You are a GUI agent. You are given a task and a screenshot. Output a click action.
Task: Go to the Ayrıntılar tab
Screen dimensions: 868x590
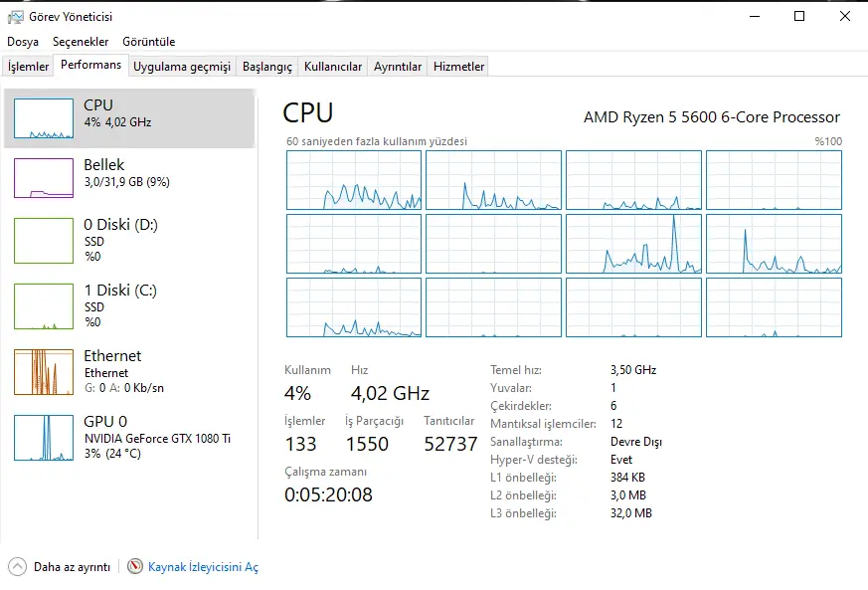398,67
